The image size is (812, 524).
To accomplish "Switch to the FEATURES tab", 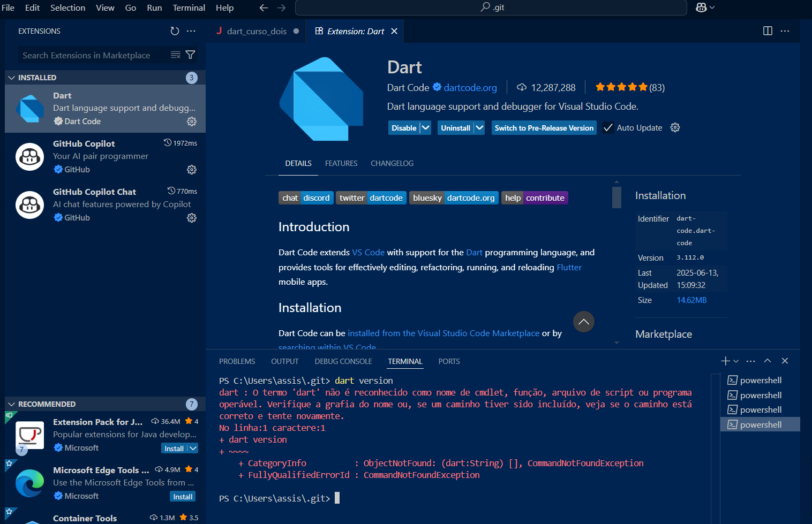I will click(x=341, y=163).
